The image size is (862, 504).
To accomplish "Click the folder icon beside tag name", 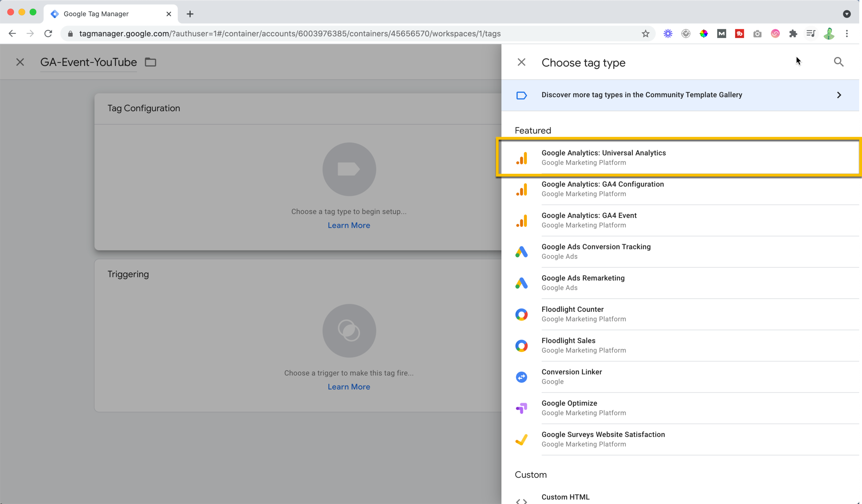I will point(150,62).
